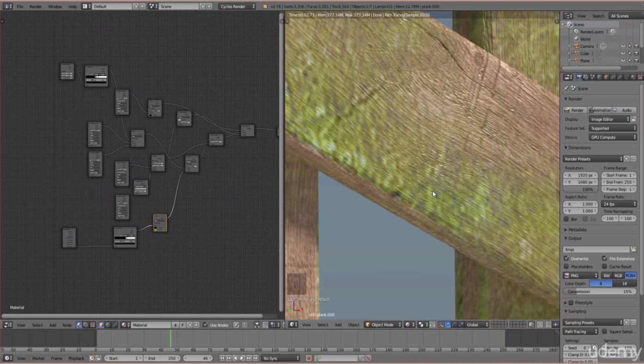The image size is (644, 364).
Task: Toggle visibility eye for Cube object
Action: tap(623, 54)
